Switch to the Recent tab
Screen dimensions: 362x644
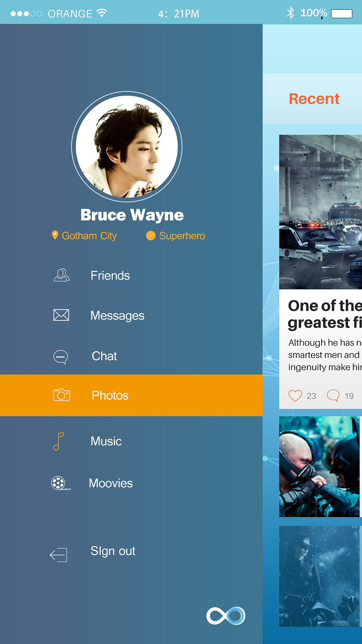click(x=314, y=99)
